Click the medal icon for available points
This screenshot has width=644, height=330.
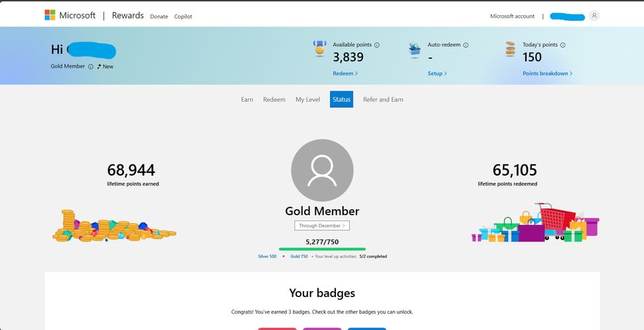(x=319, y=48)
